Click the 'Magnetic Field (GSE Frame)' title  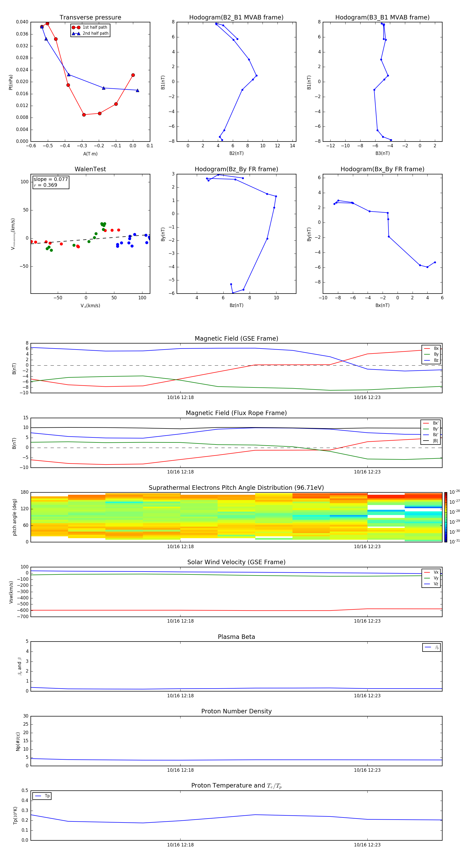point(236,339)
